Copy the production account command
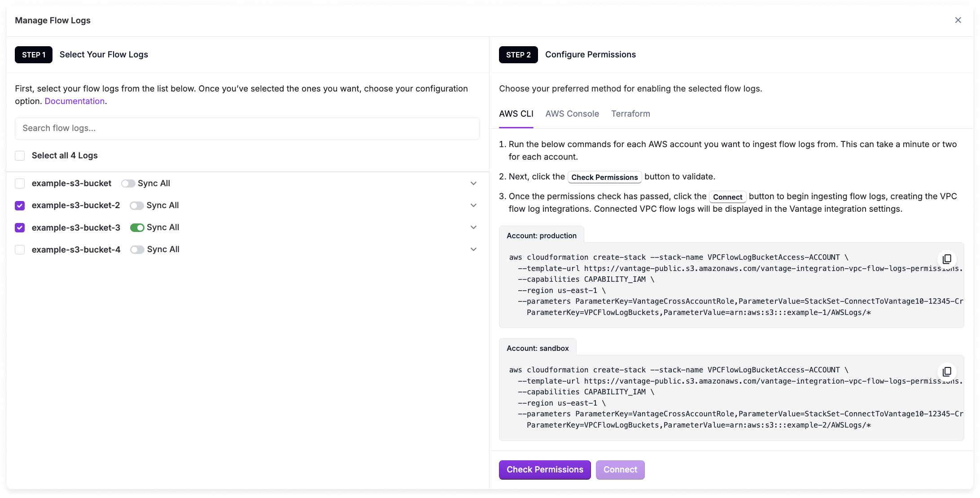980x498 pixels. (947, 259)
